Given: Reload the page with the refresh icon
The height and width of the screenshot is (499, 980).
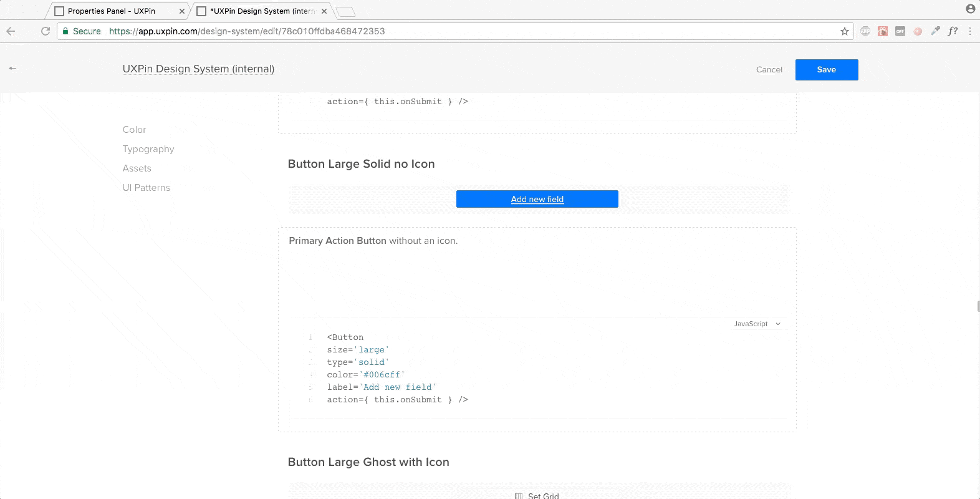Looking at the screenshot, I should tap(46, 31).
